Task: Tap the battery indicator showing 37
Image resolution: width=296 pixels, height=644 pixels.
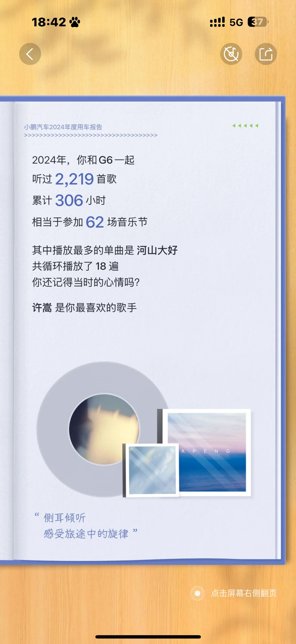Action: [258, 22]
